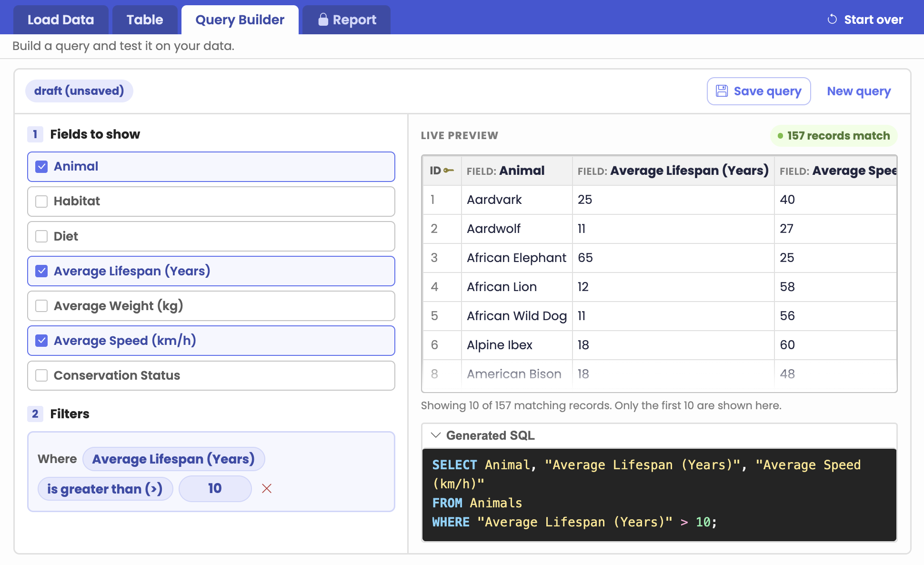Image resolution: width=924 pixels, height=565 pixels.
Task: Select the African Lion cell
Action: [517, 287]
